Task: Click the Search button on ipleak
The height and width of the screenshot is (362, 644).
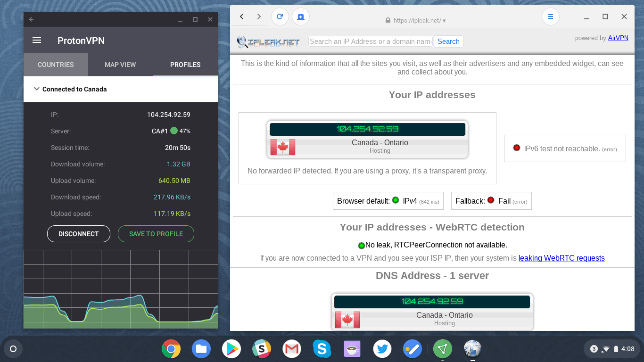Action: (448, 41)
